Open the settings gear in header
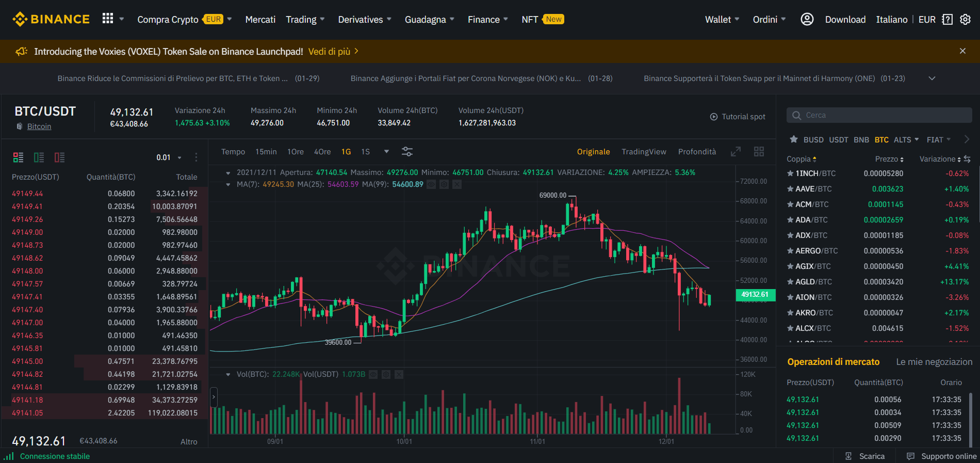Screen dimensions: 980x463 tap(965, 19)
